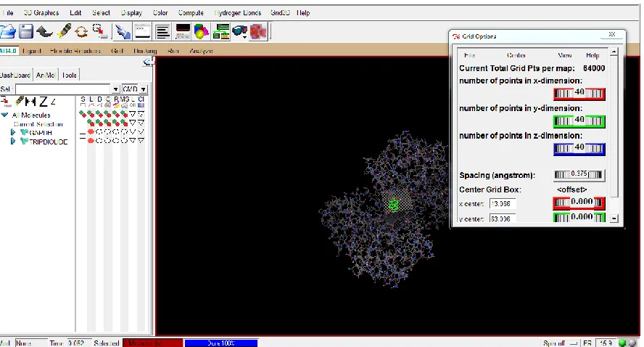The width and height of the screenshot is (644, 347).
Task: Click the dashed-box red-arrow selection icon in toolbar
Action: point(100,31)
